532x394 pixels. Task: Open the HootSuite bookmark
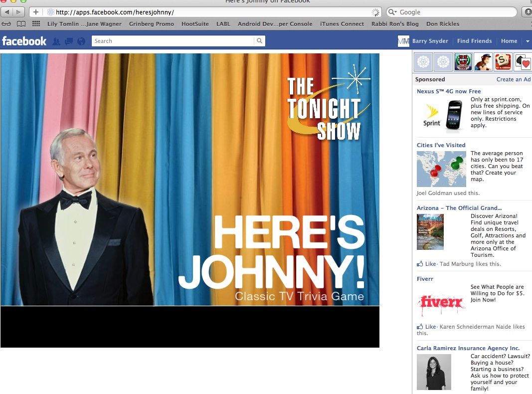tap(195, 24)
